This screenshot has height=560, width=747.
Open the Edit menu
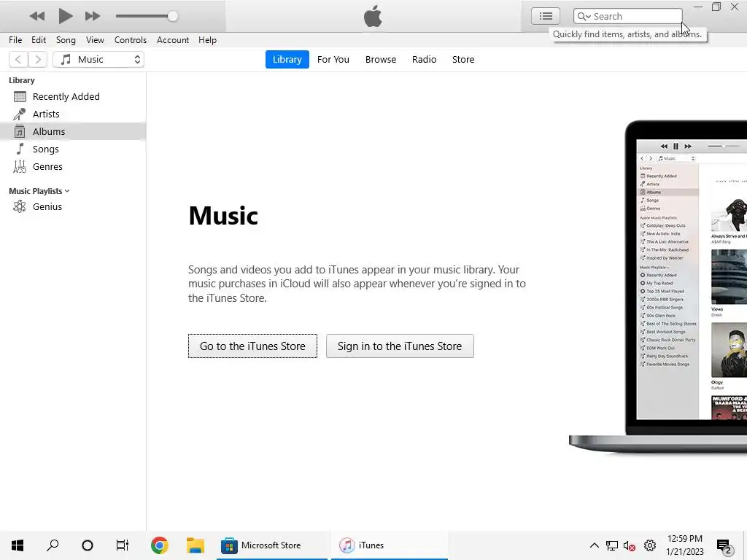click(x=39, y=40)
